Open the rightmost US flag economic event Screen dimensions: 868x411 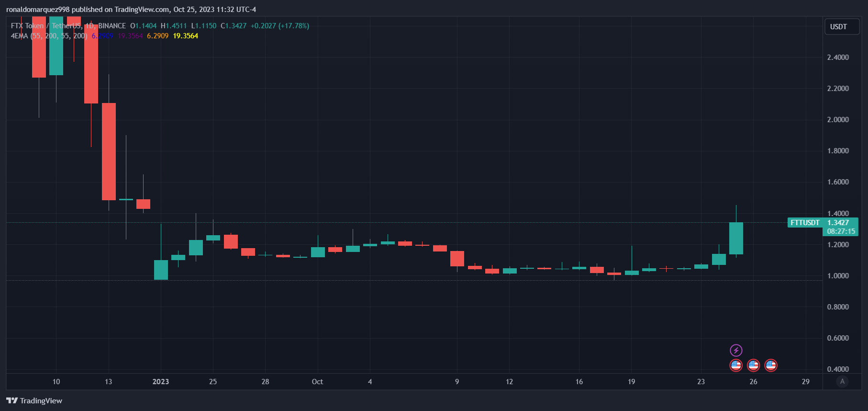tap(770, 365)
